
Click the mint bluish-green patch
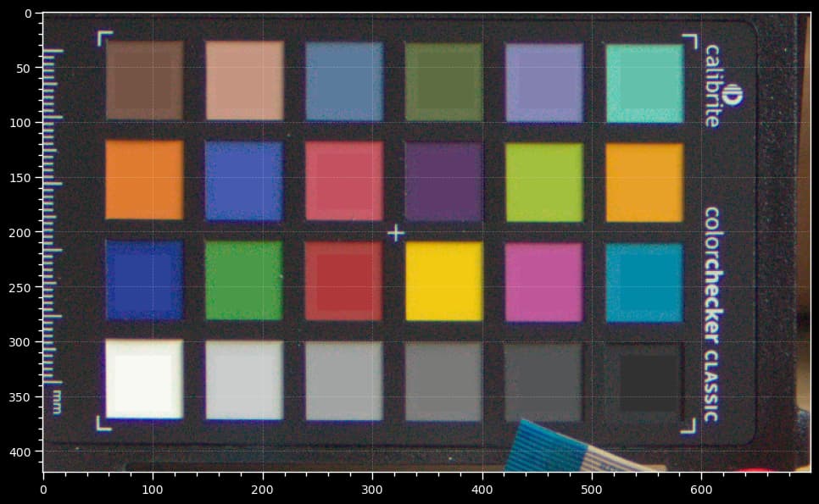[x=644, y=83]
